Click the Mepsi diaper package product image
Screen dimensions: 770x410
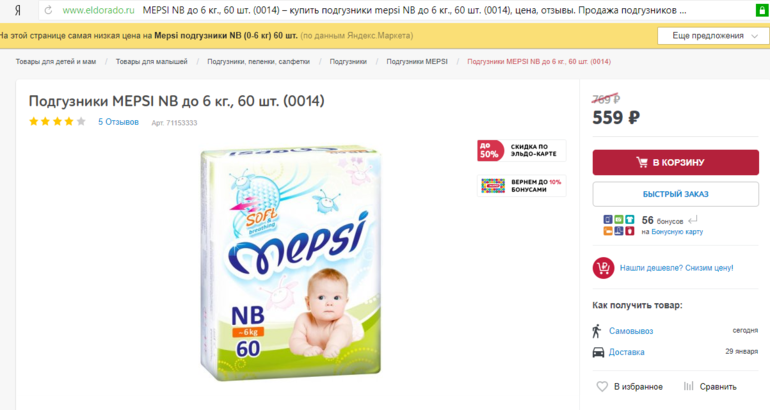tap(291, 263)
